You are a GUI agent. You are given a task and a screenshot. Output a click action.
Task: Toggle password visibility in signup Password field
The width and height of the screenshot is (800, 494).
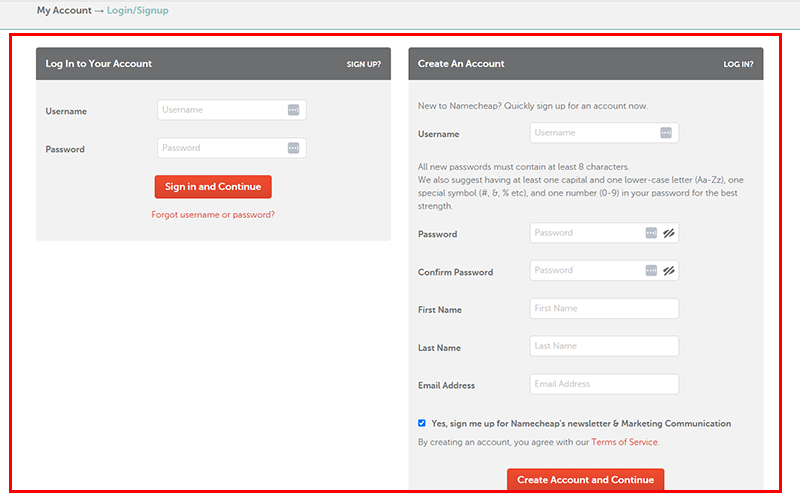[669, 233]
